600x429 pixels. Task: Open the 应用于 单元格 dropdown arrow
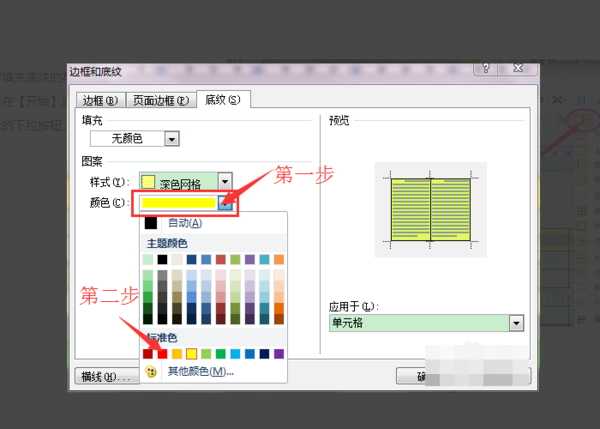(516, 323)
